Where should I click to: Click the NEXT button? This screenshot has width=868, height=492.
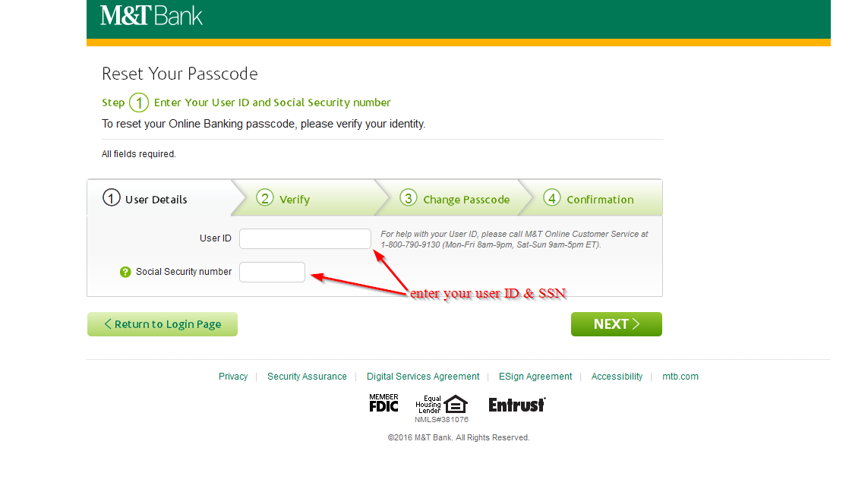[x=616, y=323]
